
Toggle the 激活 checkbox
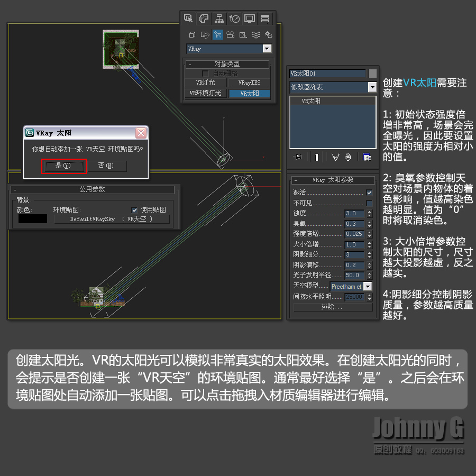coord(370,193)
